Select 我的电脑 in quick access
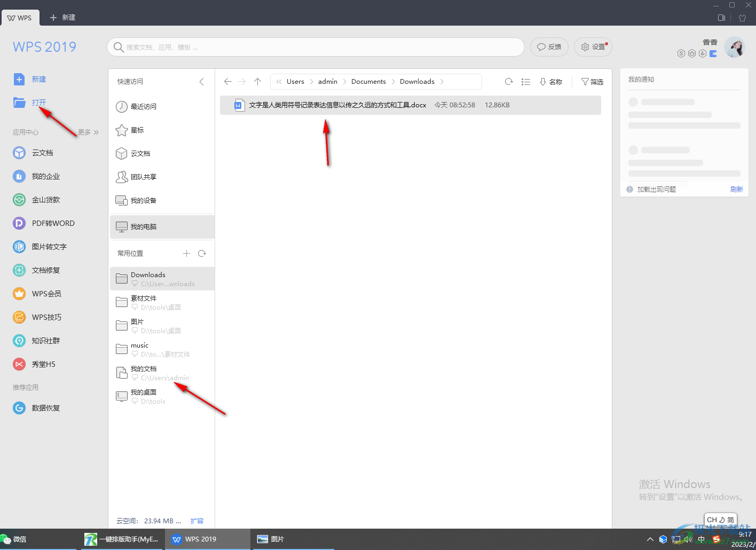 (162, 227)
